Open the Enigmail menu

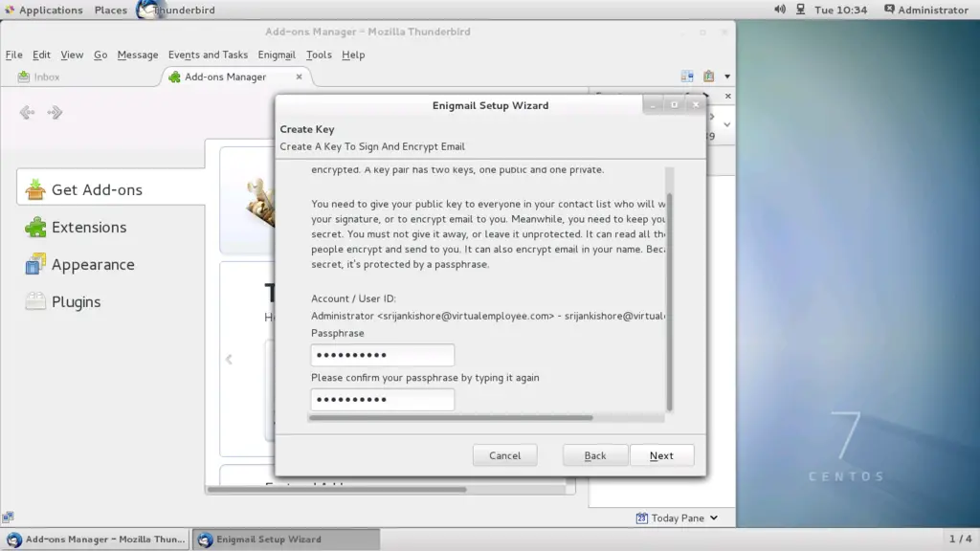277,55
